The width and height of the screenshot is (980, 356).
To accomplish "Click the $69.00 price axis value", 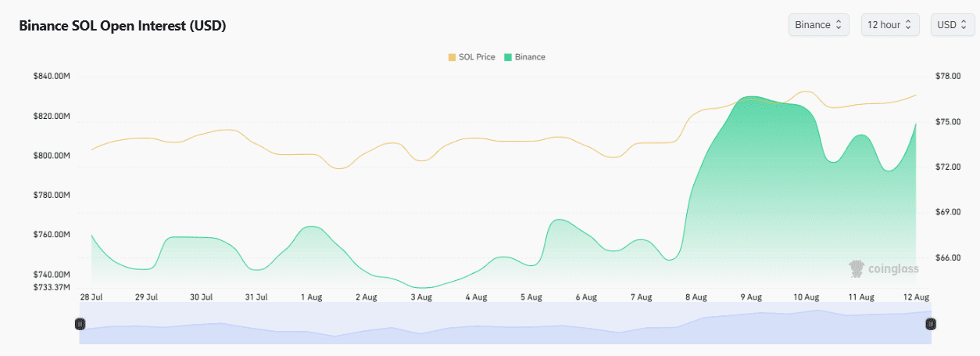I will 947,213.
